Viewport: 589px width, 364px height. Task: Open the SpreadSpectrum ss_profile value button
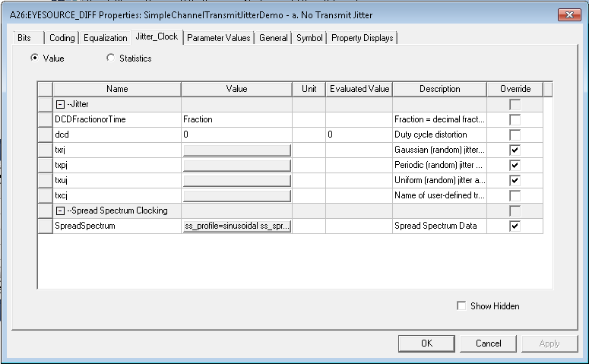tap(237, 226)
